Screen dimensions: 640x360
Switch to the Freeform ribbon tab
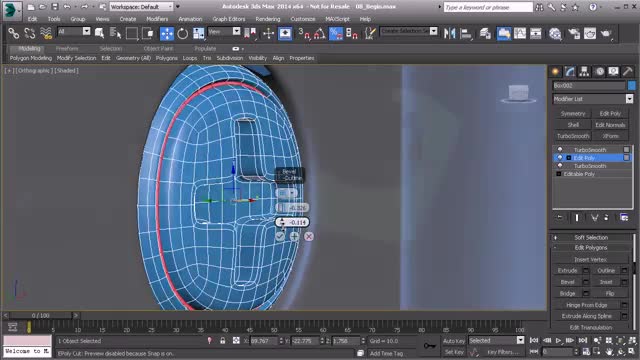pos(67,48)
